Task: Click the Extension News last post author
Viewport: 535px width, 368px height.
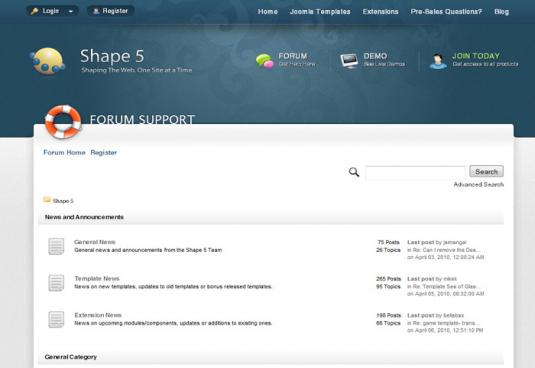Action: click(x=453, y=315)
